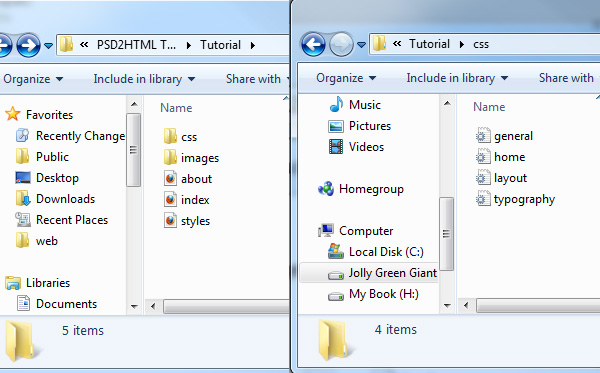Open Include in library menu, css window

pyautogui.click(x=457, y=78)
